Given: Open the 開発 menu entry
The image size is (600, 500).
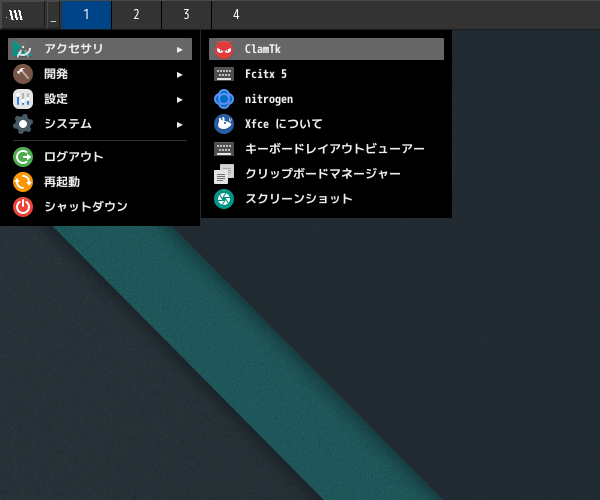Looking at the screenshot, I should point(100,74).
